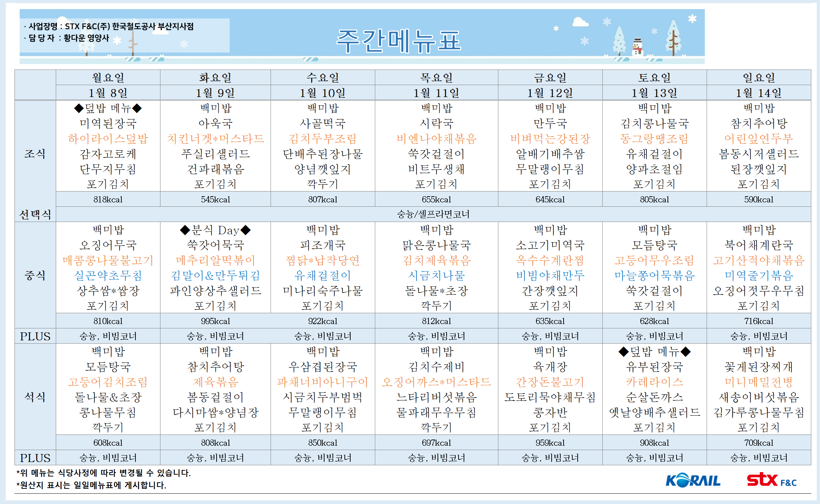Click the ◆분식 Day◆ heading on Tuesday lunch
This screenshot has width=820, height=504.
click(215, 230)
